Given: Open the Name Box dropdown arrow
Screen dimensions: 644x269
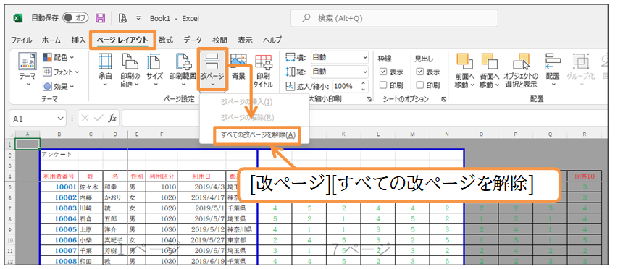Looking at the screenshot, I should click(61, 119).
